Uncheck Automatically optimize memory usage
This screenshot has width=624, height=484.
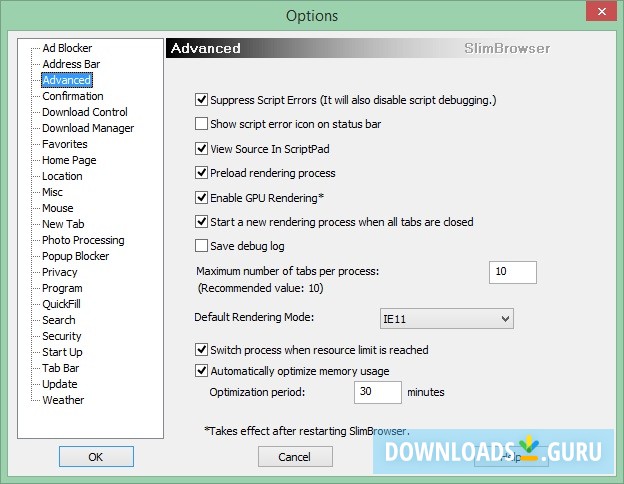pyautogui.click(x=201, y=371)
